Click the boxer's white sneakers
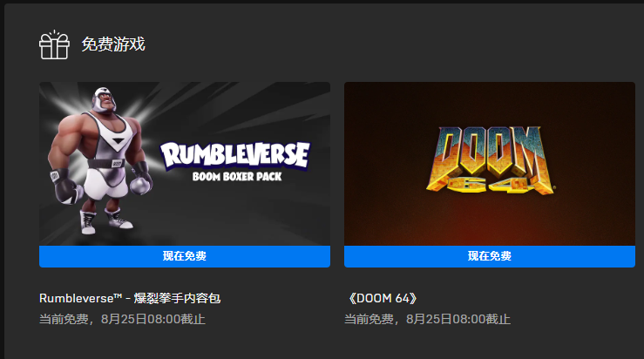Viewport: 644px width, 359px height. (104, 220)
